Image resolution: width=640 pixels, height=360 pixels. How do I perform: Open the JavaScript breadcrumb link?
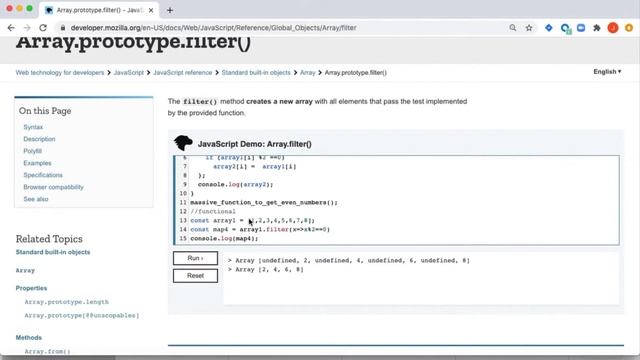[129, 73]
